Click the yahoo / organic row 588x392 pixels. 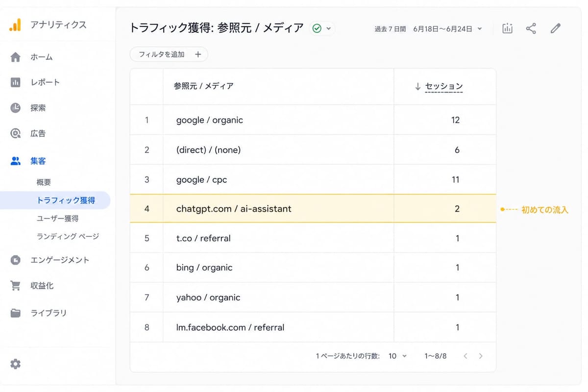point(313,297)
